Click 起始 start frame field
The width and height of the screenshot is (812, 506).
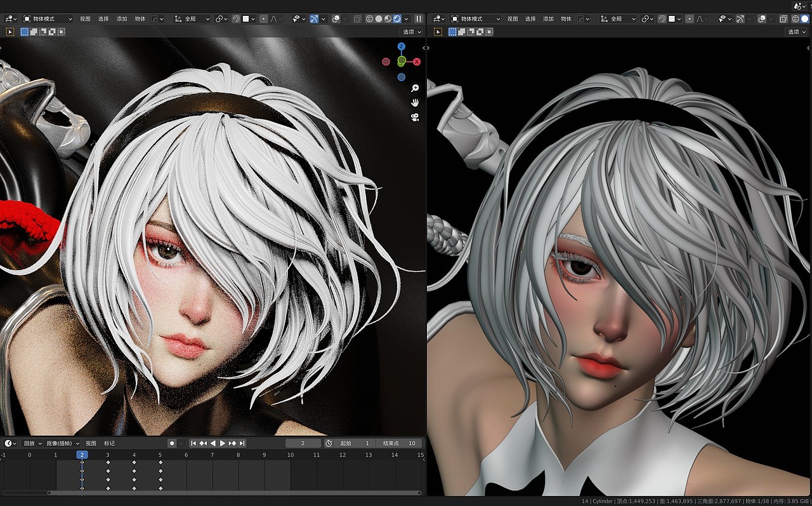click(x=355, y=443)
